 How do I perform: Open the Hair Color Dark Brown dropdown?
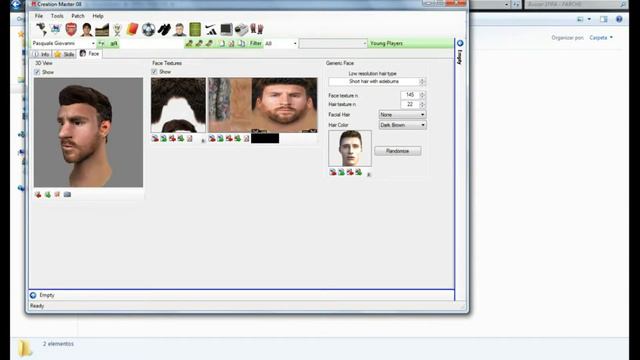(x=402, y=125)
